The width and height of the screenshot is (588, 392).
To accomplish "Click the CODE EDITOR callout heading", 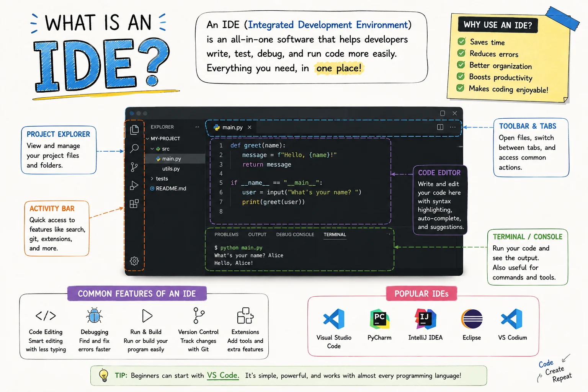I will (x=439, y=173).
